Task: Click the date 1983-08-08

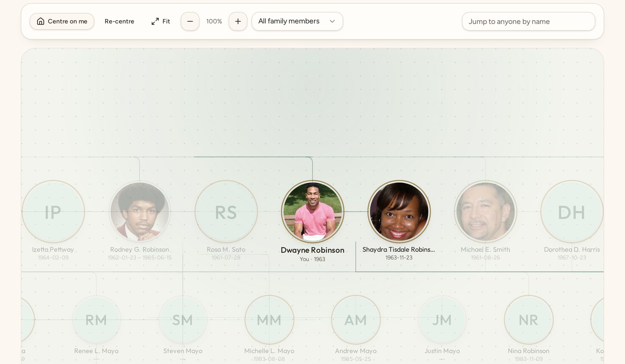Action: 269,359
